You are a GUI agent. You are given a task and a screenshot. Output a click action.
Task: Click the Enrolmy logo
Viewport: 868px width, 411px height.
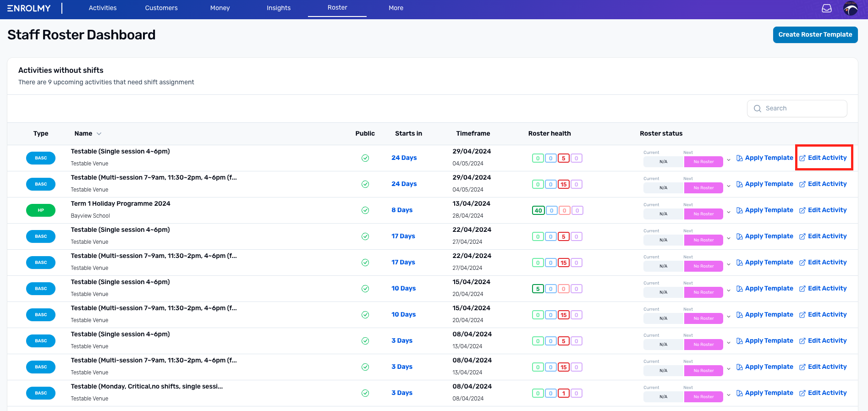29,8
